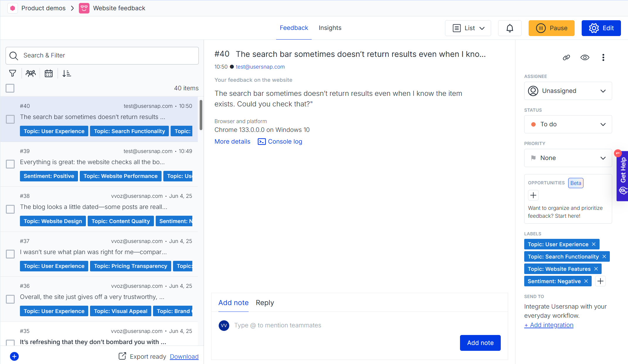Click the notification bell icon
The width and height of the screenshot is (628, 364).
click(510, 28)
